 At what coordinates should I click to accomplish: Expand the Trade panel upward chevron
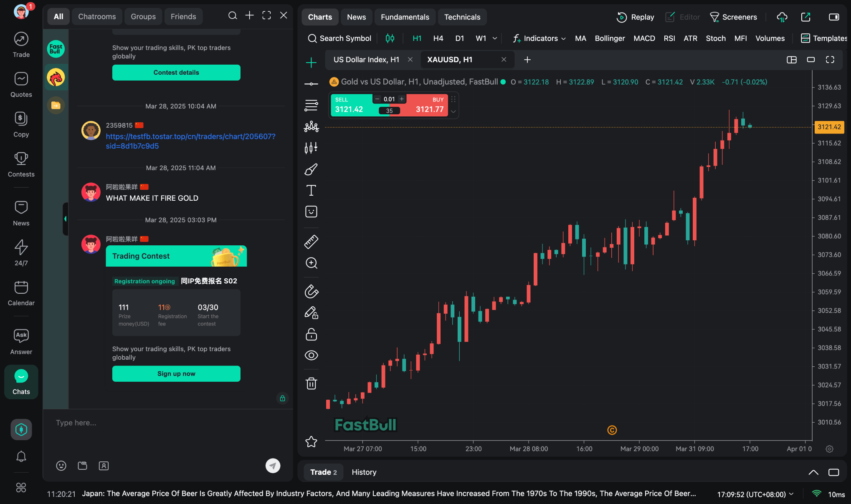coord(813,472)
